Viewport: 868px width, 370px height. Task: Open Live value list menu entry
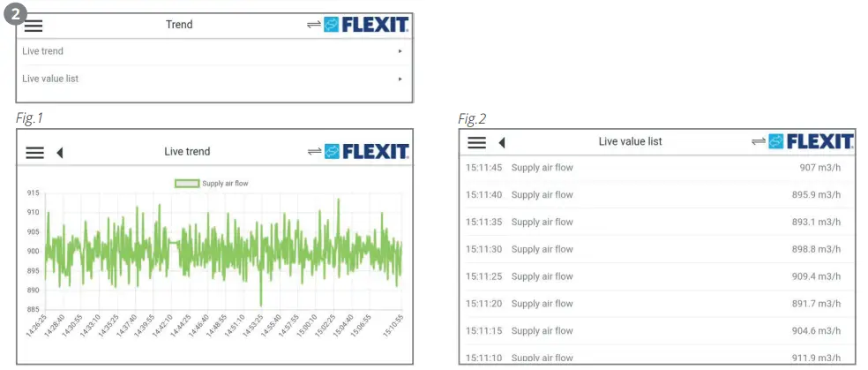pyautogui.click(x=213, y=79)
